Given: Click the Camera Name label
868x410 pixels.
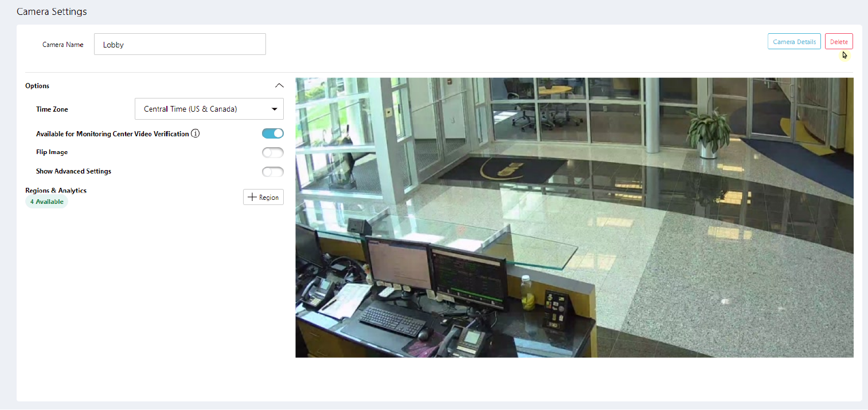Looking at the screenshot, I should [62, 45].
